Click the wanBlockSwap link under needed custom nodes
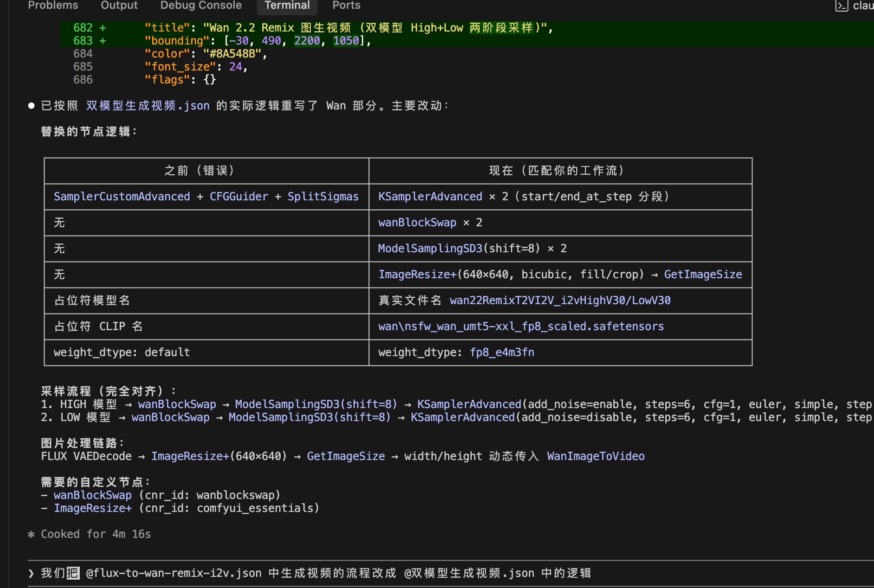Viewport: 874px width, 588px height. (93, 495)
